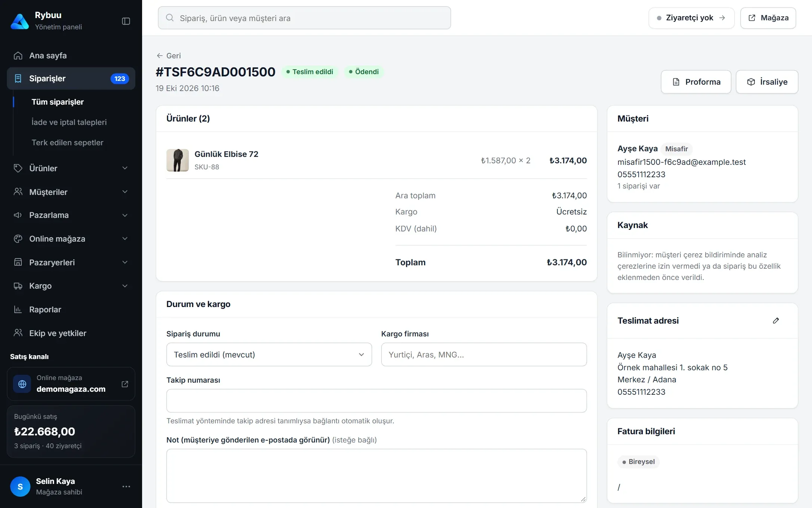
Task: Click Ziyaretçi yok button
Action: [x=691, y=18]
